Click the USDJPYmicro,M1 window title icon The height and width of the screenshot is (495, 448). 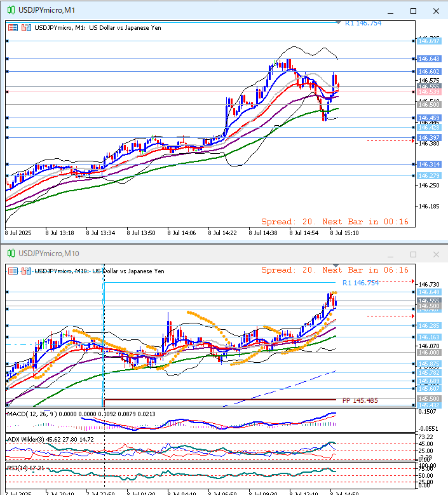pyautogui.click(x=11, y=10)
